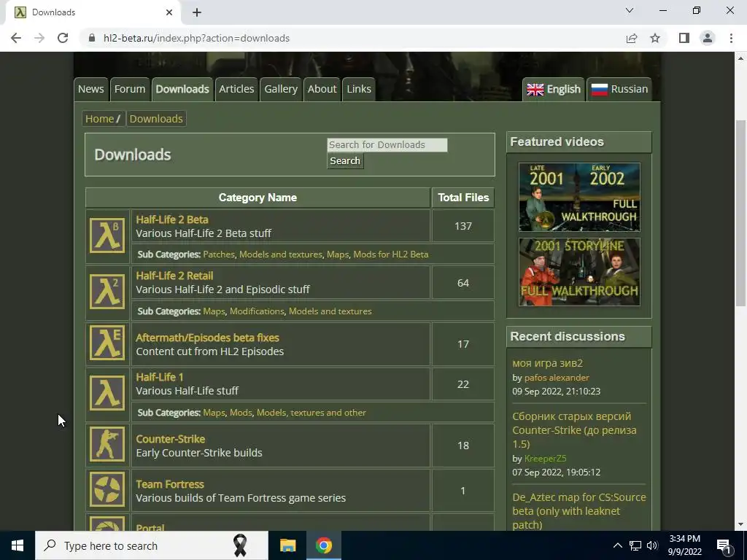View site info via the lock icon

[x=92, y=38]
